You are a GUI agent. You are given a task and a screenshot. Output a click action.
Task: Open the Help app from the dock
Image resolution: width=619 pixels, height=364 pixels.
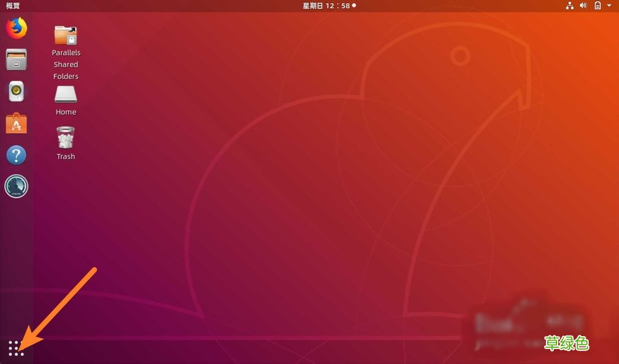pos(15,155)
